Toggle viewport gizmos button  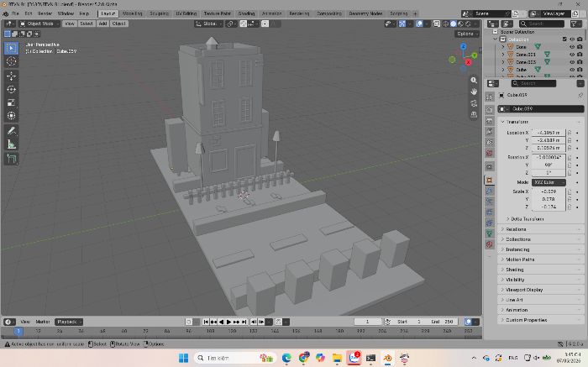coord(402,24)
